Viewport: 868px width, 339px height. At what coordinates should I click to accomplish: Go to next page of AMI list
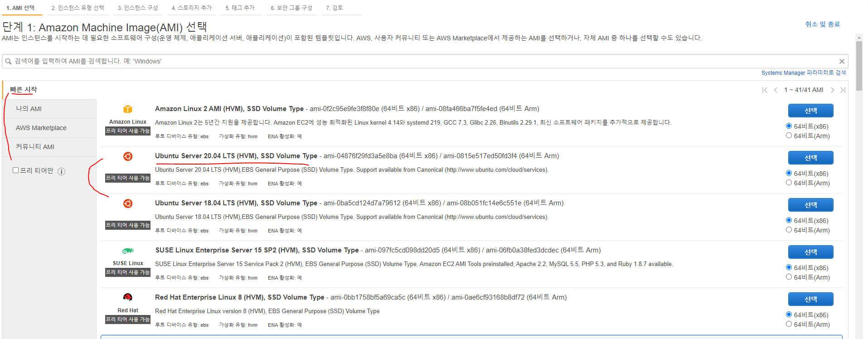click(832, 90)
